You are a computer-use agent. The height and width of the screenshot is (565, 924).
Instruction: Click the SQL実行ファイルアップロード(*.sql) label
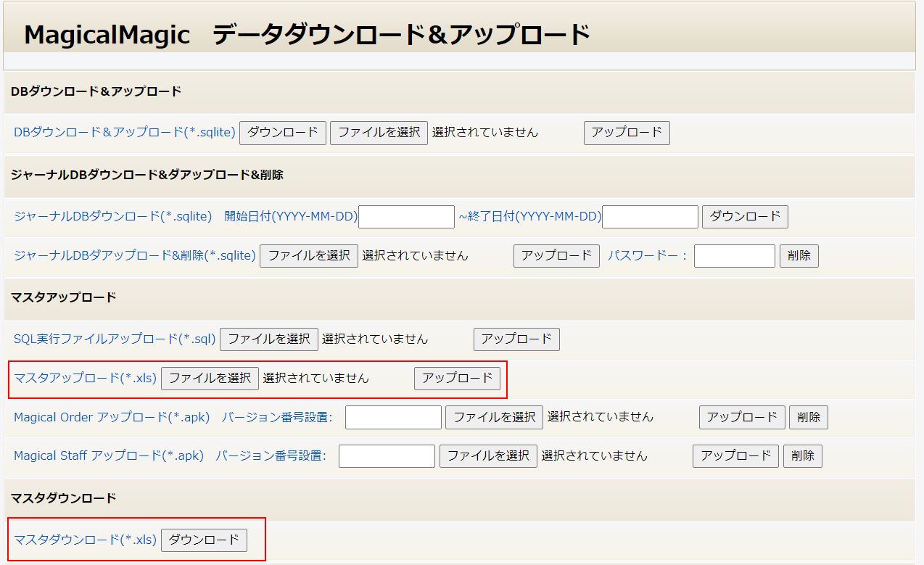coord(115,339)
